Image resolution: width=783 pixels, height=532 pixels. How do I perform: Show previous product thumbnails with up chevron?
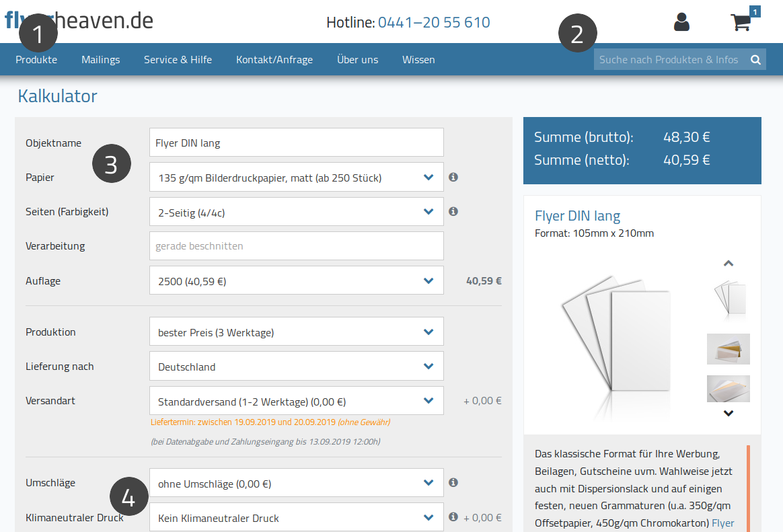[729, 264]
